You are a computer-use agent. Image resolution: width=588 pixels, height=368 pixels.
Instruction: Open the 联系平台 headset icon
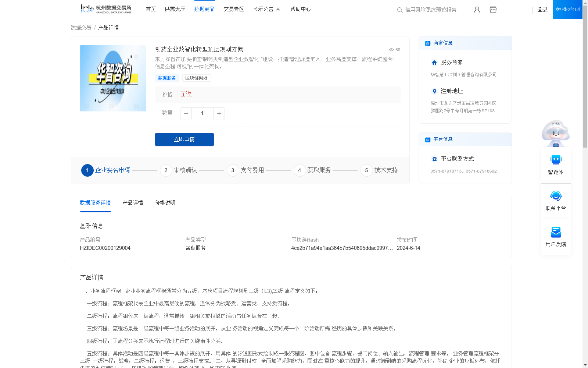click(x=556, y=196)
